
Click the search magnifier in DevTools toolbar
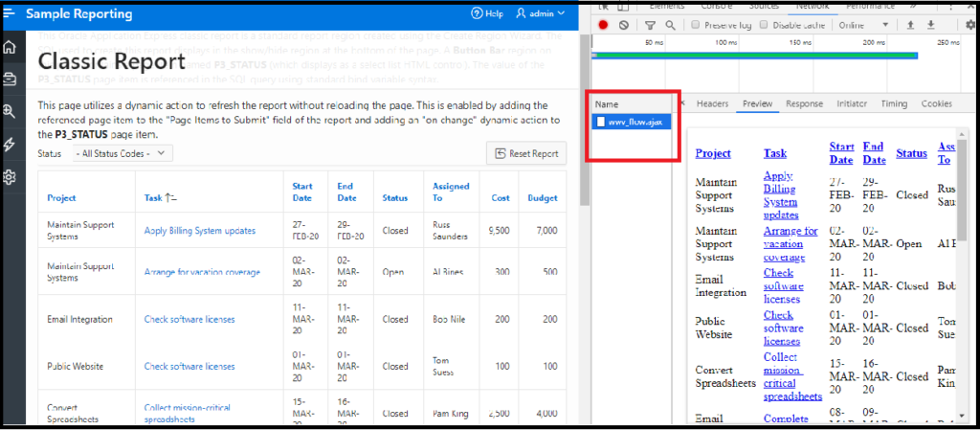click(x=671, y=25)
